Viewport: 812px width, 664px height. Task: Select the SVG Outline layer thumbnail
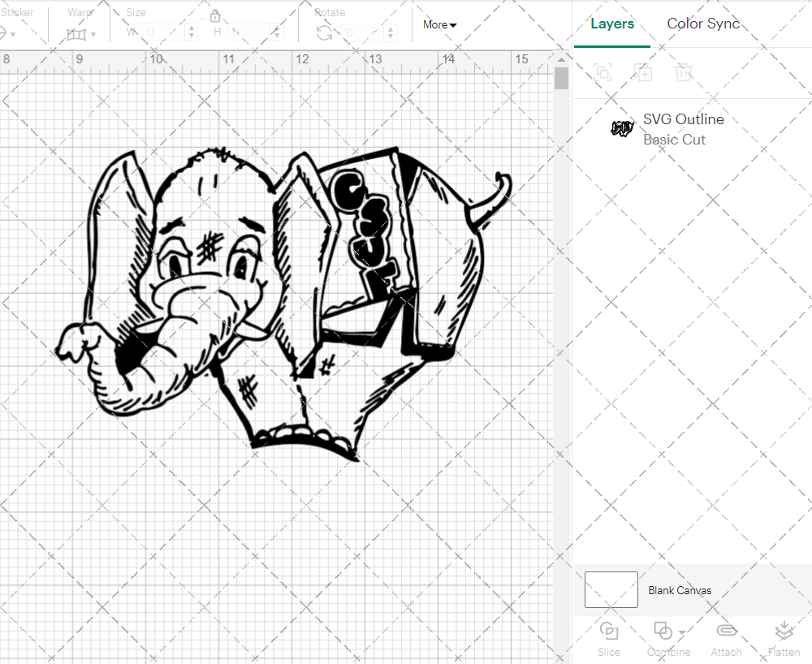pos(622,128)
